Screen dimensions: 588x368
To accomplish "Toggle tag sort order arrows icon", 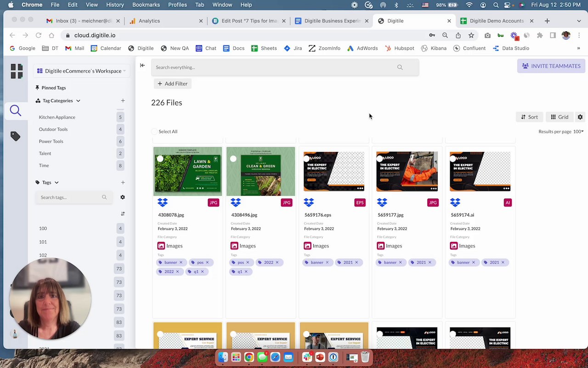I will pos(123,213).
